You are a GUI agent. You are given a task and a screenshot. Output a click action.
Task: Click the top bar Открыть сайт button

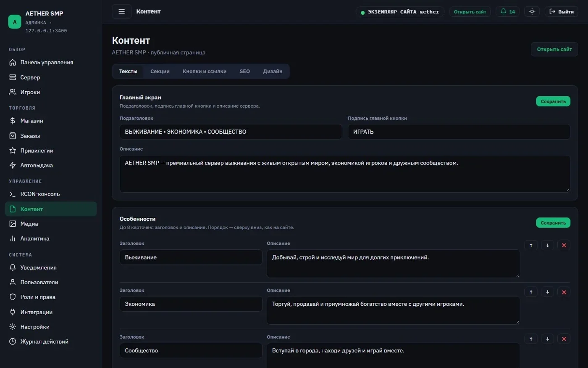click(x=470, y=12)
